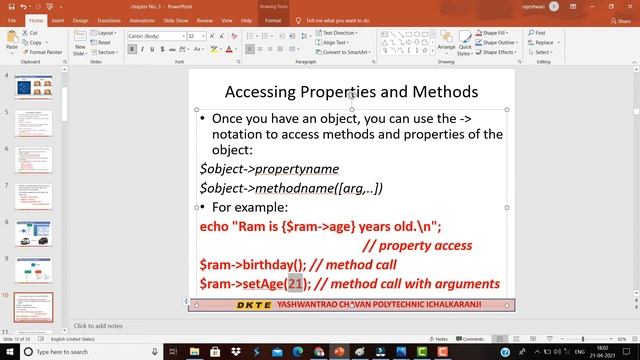
Task: Cut the selected content
Action: [x=30, y=33]
